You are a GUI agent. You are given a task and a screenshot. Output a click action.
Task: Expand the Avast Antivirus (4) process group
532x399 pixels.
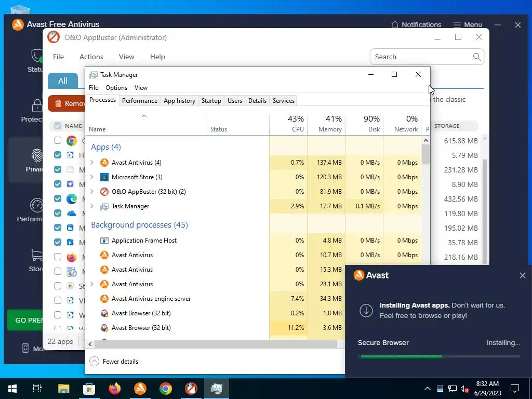pyautogui.click(x=91, y=163)
